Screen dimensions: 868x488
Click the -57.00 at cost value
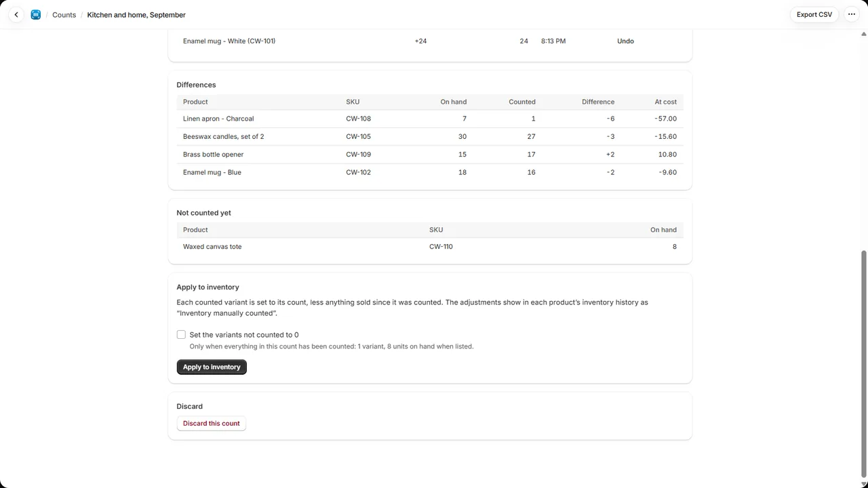click(665, 119)
